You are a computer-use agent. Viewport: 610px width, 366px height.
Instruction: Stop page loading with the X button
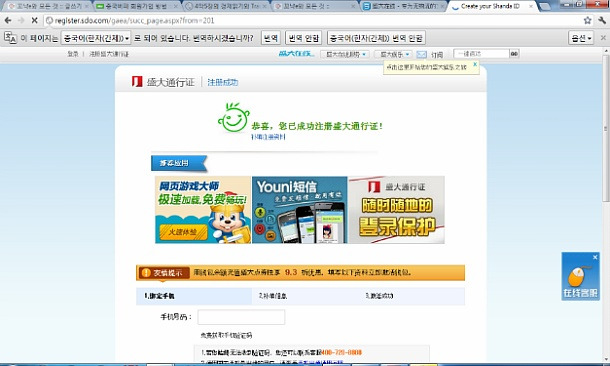(x=34, y=20)
